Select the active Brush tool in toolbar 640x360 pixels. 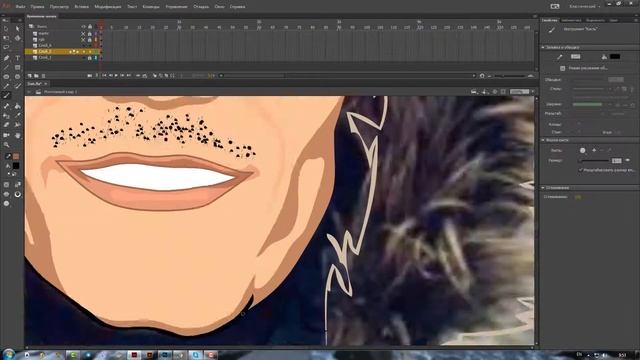click(6, 96)
